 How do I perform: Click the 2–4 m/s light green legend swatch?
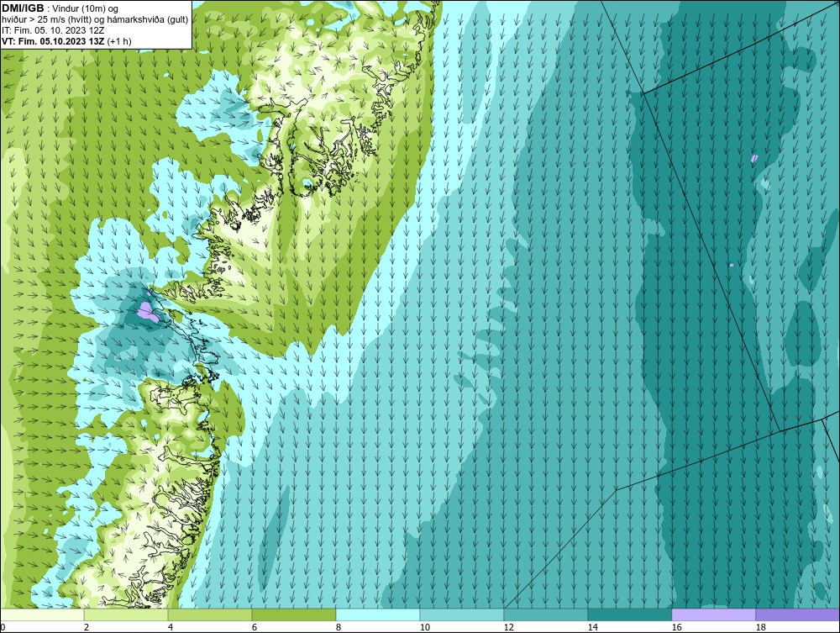(126, 615)
